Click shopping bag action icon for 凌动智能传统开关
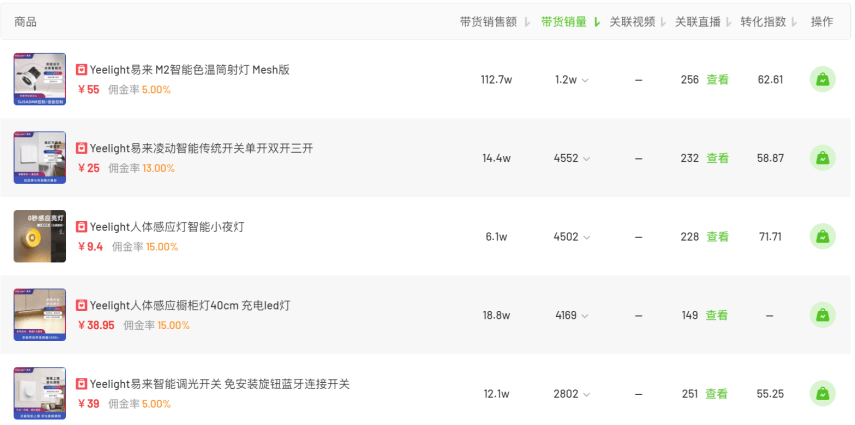 pyautogui.click(x=822, y=158)
